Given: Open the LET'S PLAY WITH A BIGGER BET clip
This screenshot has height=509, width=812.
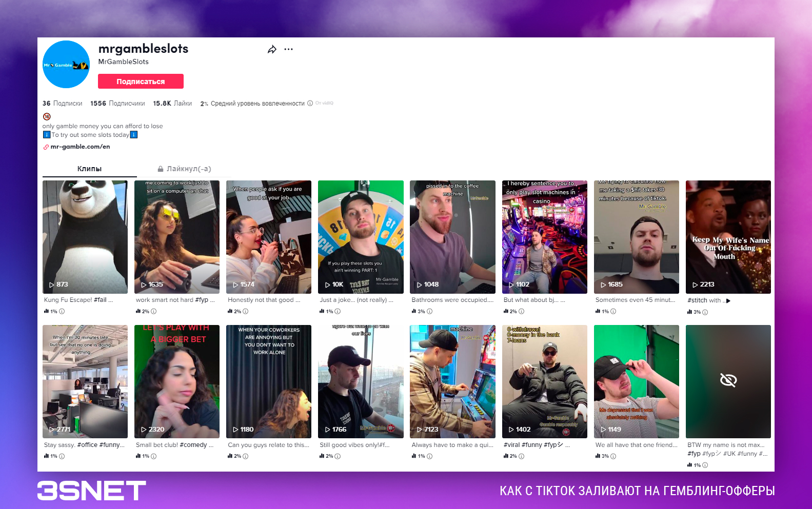Looking at the screenshot, I should 177,381.
